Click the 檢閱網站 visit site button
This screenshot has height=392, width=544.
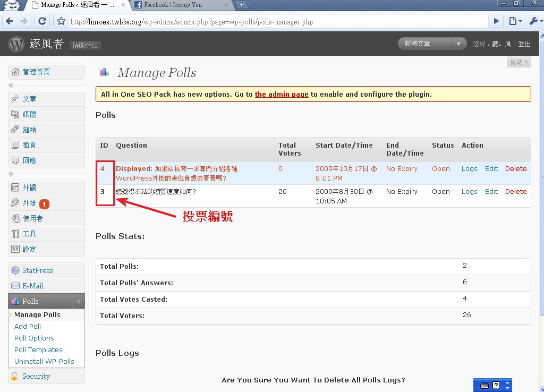(85, 46)
